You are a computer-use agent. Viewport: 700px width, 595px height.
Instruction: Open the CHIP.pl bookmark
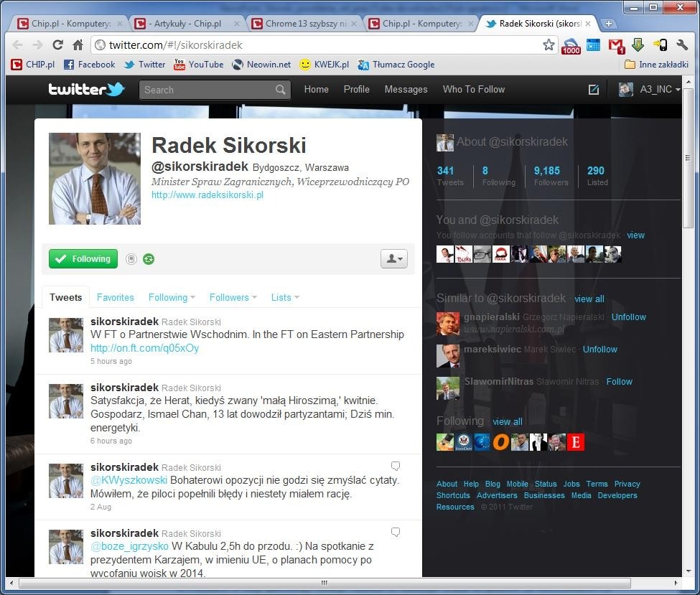(32, 65)
